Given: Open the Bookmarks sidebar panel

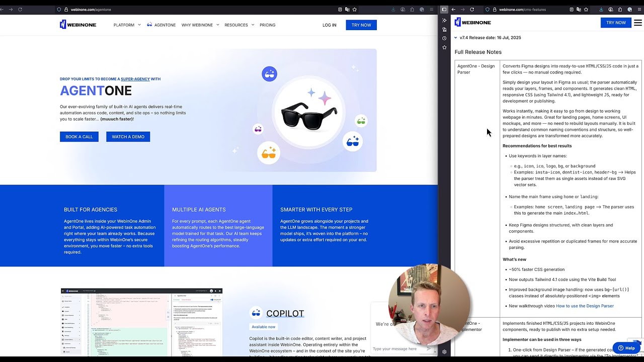Looking at the screenshot, I should coord(444,47).
